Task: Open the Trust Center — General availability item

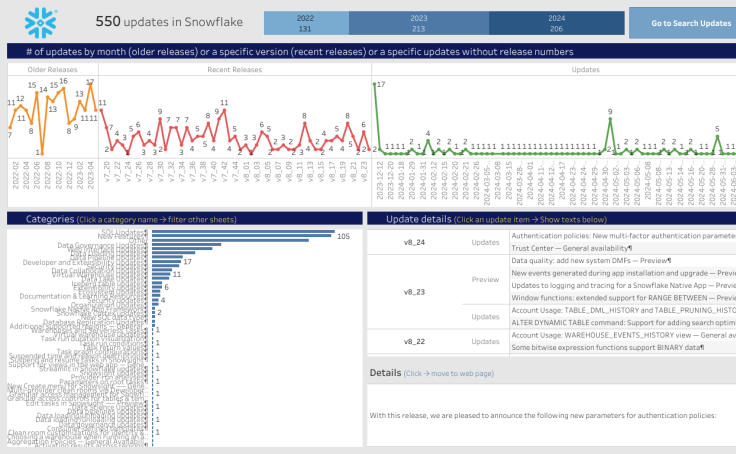Action: click(572, 248)
